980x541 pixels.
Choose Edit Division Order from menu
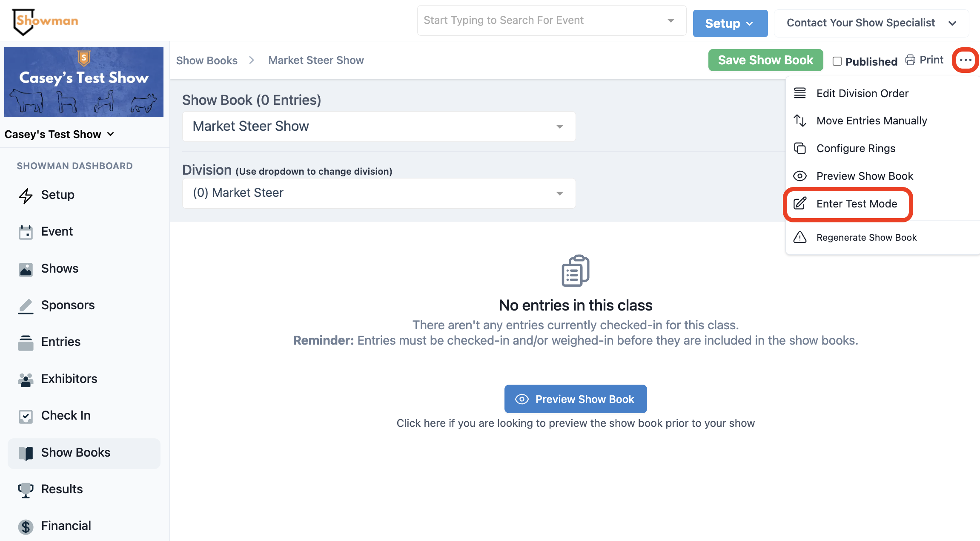pos(862,93)
